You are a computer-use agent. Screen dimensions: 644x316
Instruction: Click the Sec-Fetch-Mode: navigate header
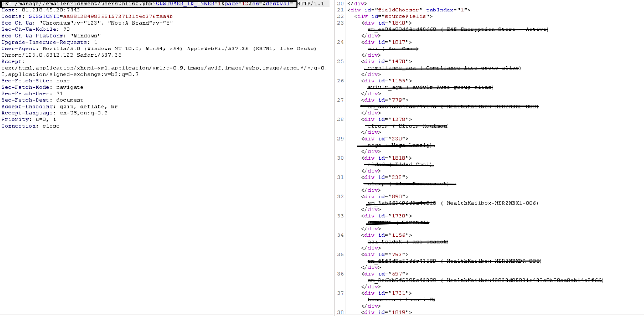pyautogui.click(x=42, y=87)
